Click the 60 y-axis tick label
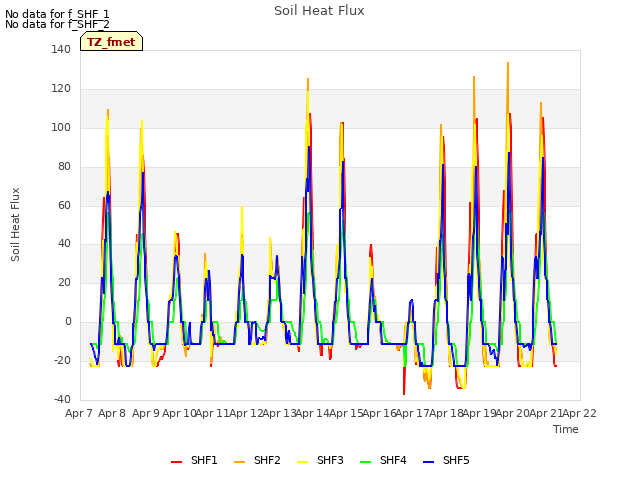640x480 pixels. pyautogui.click(x=64, y=205)
